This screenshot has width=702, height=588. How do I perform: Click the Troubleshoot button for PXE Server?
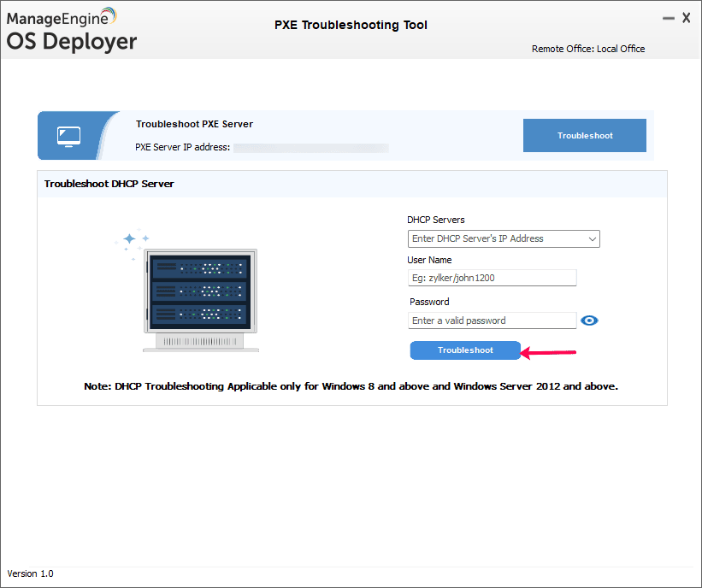tap(584, 135)
